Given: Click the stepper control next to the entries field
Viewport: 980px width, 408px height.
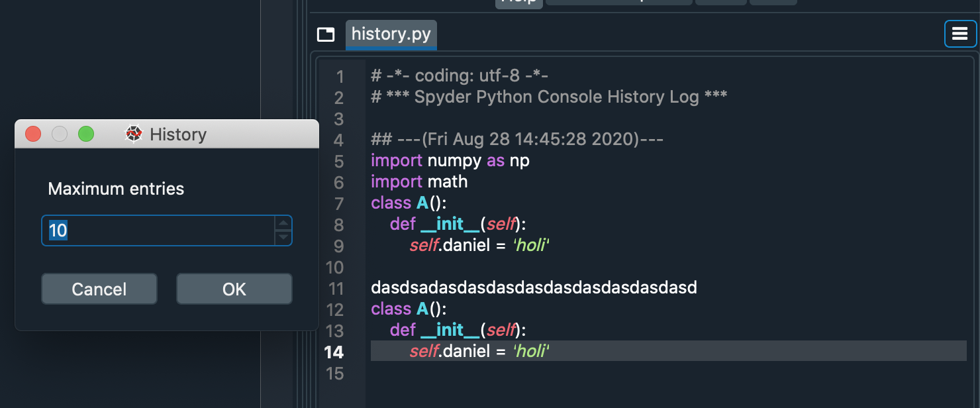Looking at the screenshot, I should [283, 230].
